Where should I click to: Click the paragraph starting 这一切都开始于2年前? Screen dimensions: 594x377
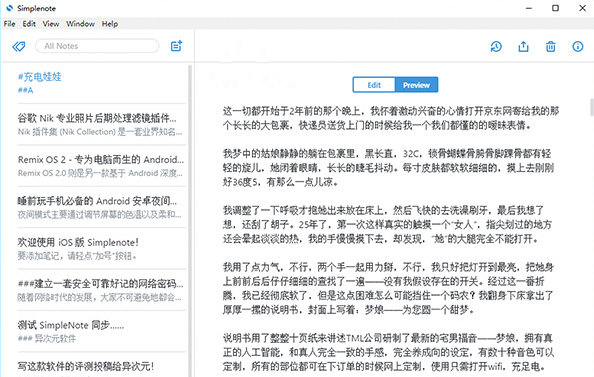[x=391, y=118]
